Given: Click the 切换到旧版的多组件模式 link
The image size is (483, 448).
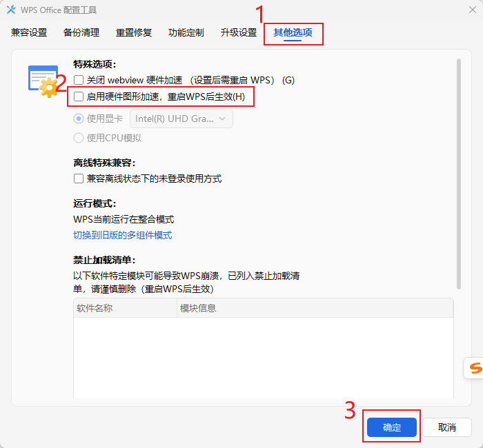Looking at the screenshot, I should [123, 235].
